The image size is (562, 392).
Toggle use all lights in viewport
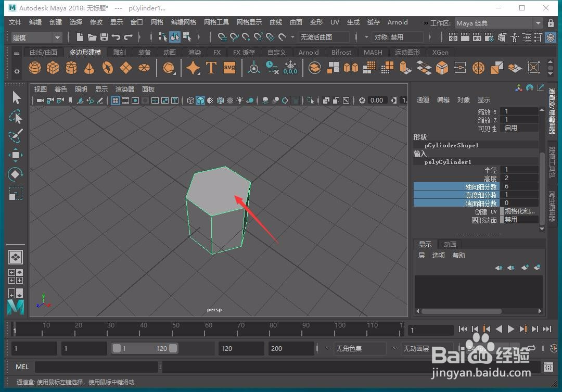240,100
